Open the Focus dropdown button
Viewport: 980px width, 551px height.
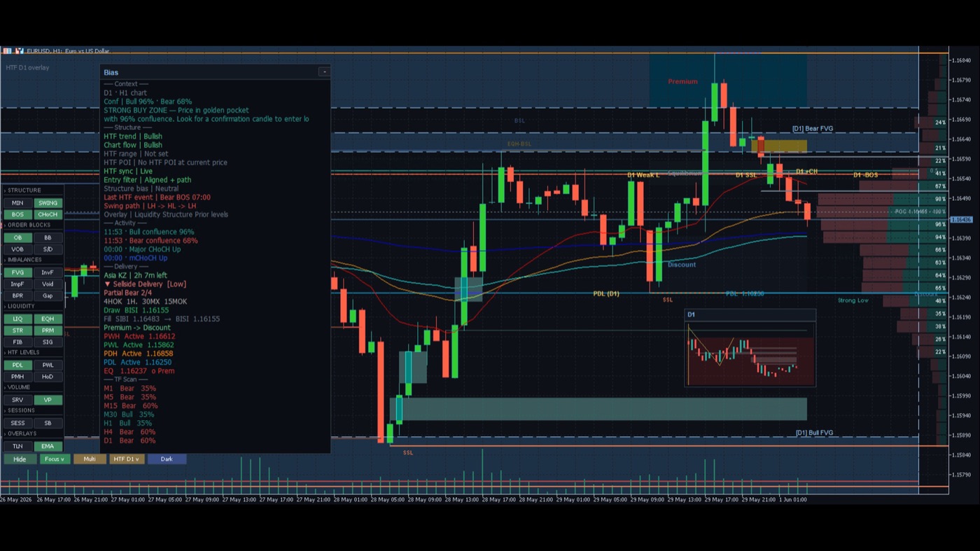(x=54, y=459)
